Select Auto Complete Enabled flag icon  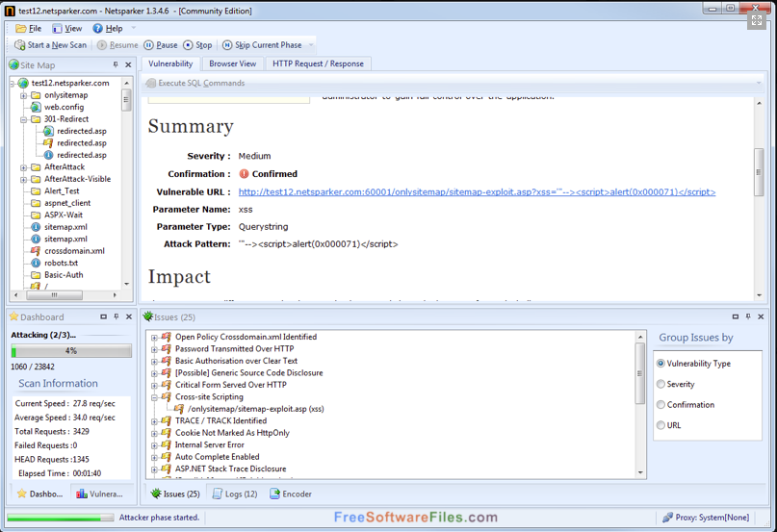(x=166, y=457)
